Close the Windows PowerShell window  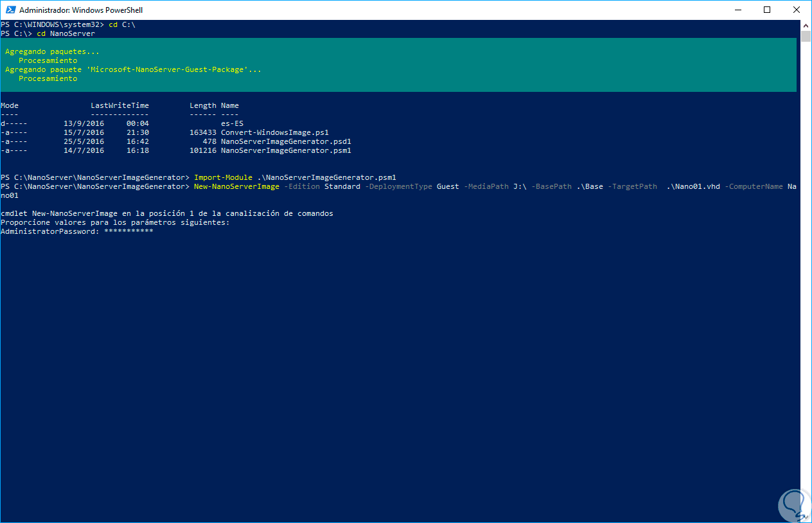click(x=797, y=10)
